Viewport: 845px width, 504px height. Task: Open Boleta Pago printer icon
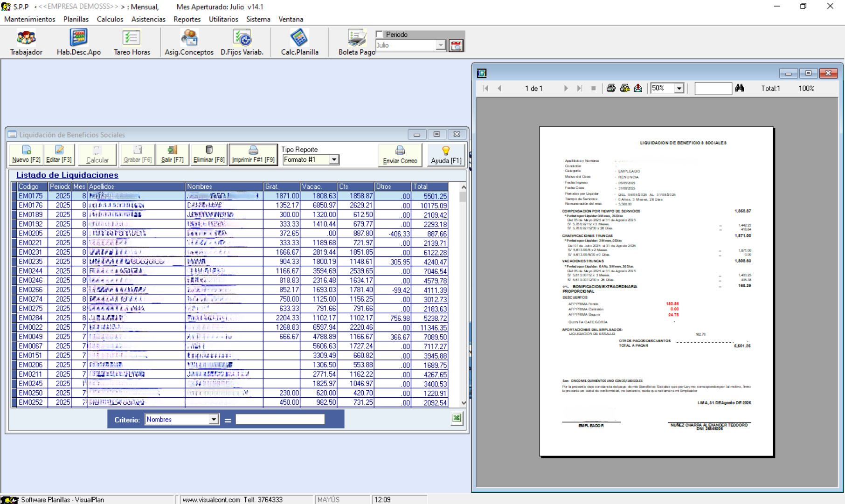pos(357,42)
